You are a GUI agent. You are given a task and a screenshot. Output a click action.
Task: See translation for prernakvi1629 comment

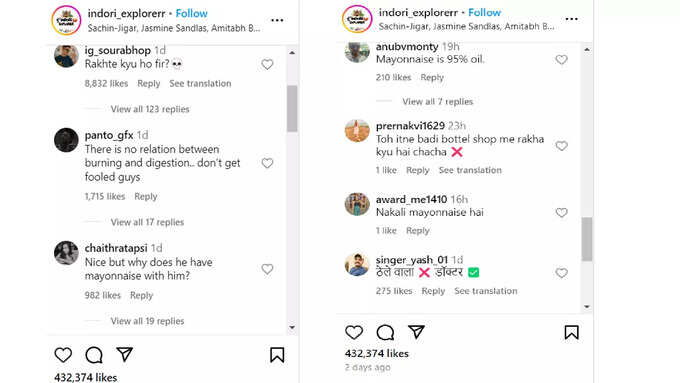coord(470,170)
